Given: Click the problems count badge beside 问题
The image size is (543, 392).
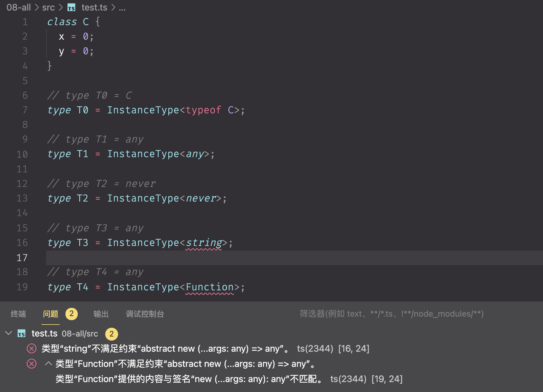Looking at the screenshot, I should click(72, 314).
